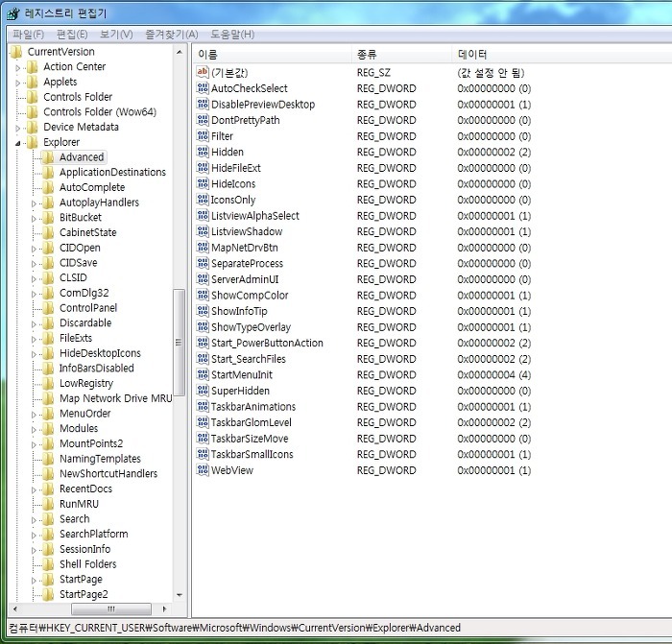
Task: Click the horizontal scroll right arrow
Action: pos(164,608)
